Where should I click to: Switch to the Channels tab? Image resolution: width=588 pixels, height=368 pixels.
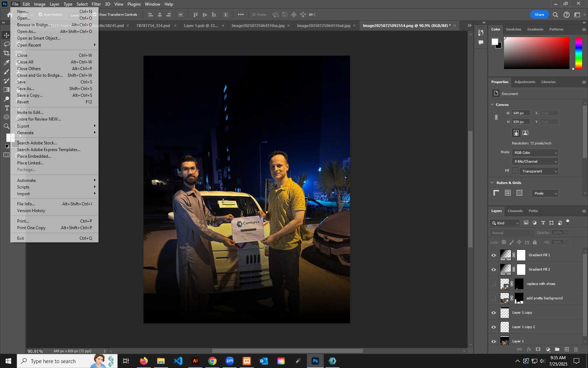[x=515, y=211]
